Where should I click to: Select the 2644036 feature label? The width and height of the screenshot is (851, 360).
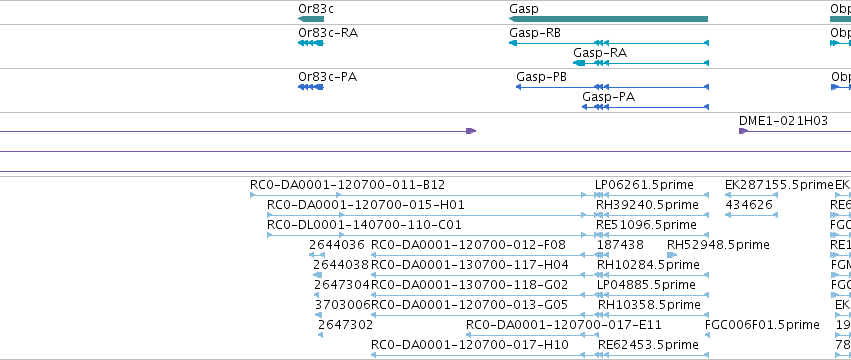click(336, 245)
